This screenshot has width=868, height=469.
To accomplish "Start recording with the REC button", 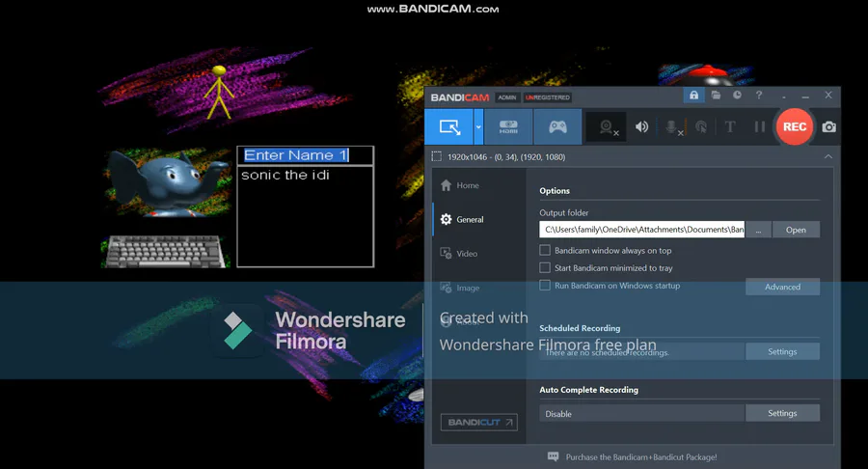I will tap(795, 126).
